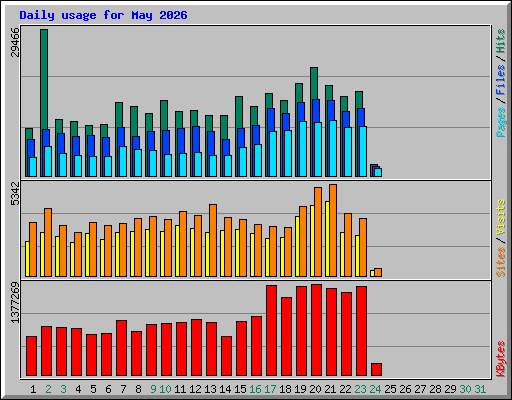Click the 5342 visits axis value
The image size is (512, 400).
[15, 193]
